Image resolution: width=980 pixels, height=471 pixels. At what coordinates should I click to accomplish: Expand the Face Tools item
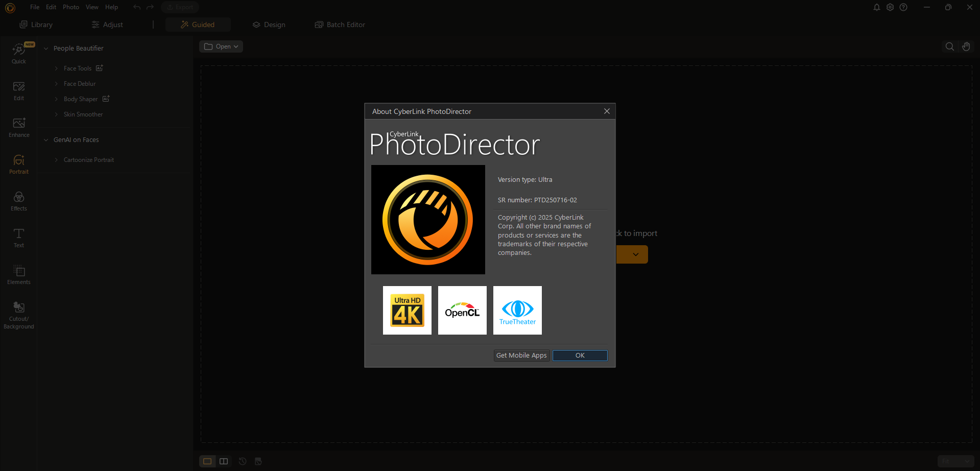tap(56, 68)
